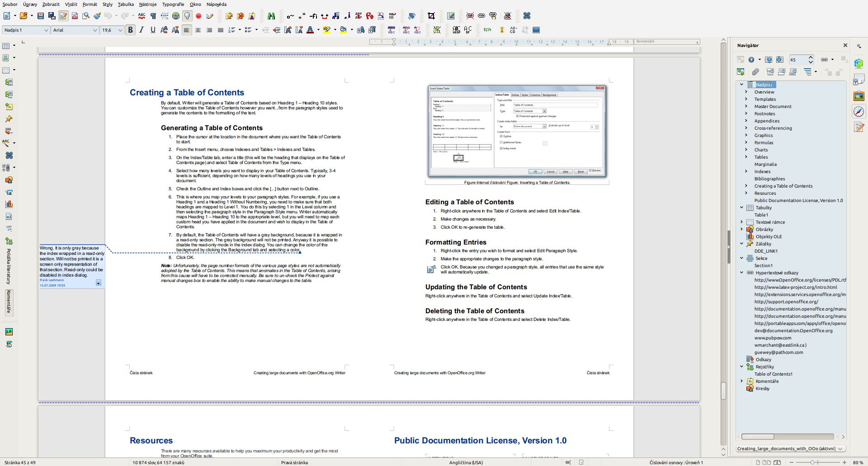Open font size 19,6 dropdown
This screenshot has width=868, height=466.
click(120, 30)
